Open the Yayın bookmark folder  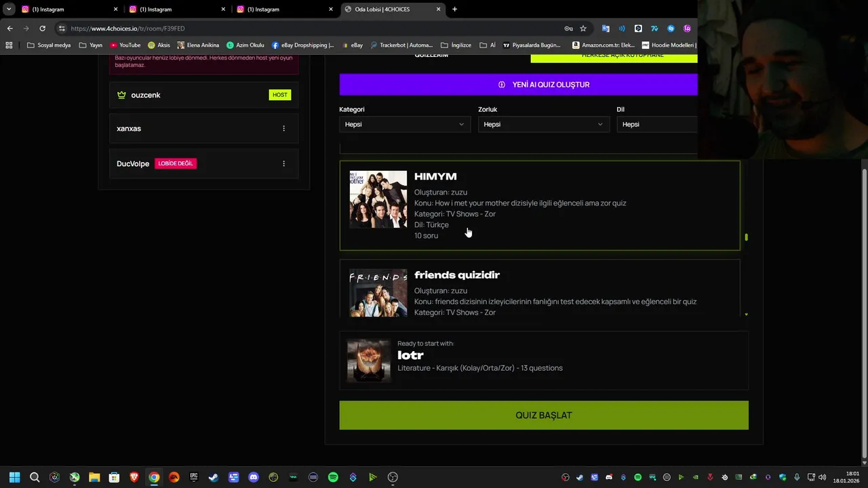[x=91, y=45]
